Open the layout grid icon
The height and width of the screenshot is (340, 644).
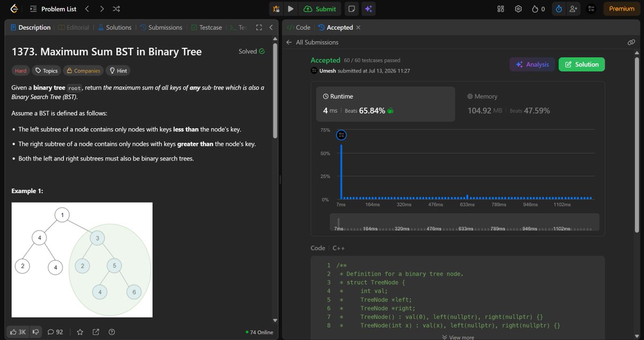501,9
